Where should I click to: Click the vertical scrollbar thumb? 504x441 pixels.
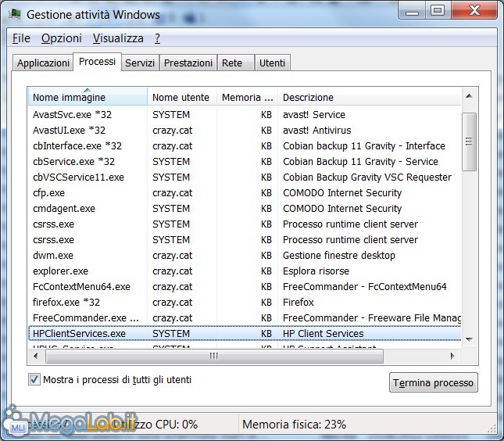click(469, 142)
